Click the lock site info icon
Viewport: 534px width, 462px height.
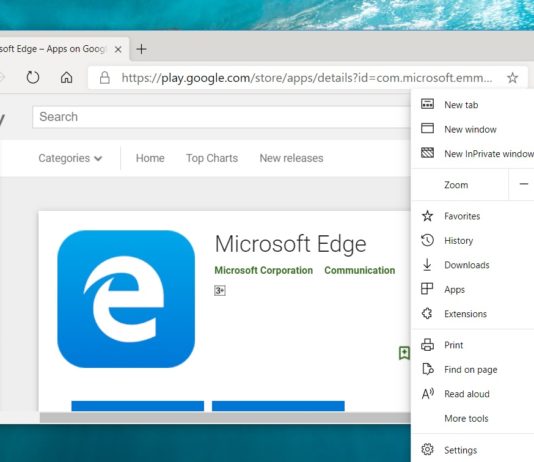pyautogui.click(x=105, y=78)
